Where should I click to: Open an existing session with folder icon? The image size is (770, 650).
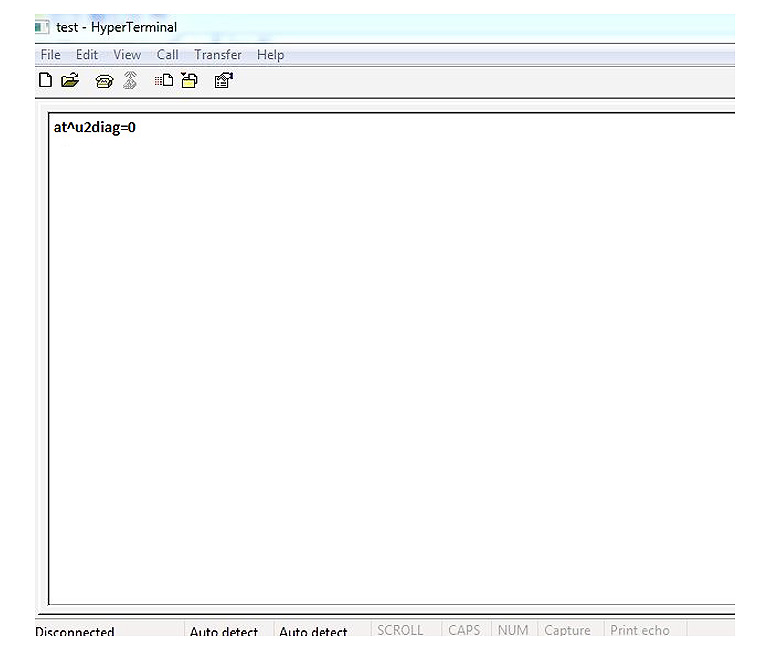coord(70,80)
